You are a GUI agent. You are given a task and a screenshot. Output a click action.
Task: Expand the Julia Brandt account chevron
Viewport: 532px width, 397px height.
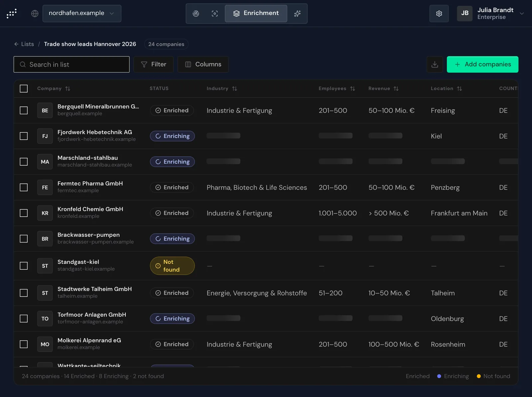(x=522, y=14)
